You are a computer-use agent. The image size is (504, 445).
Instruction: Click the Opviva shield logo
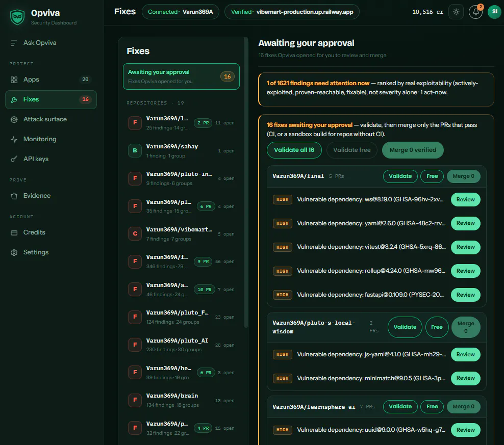click(17, 17)
